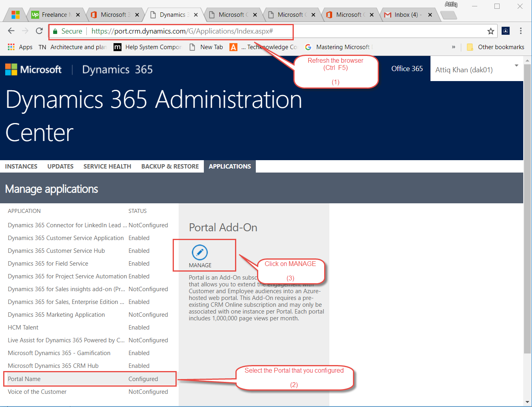
Task: Click the browser forward arrow
Action: [25, 31]
